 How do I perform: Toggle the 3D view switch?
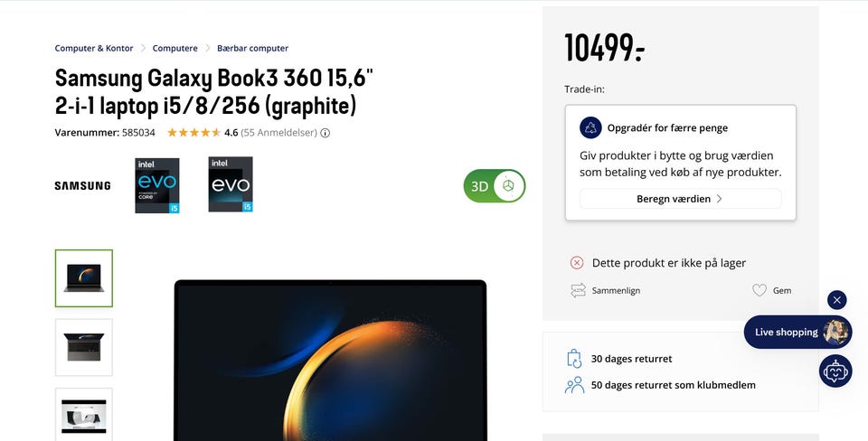tap(495, 186)
